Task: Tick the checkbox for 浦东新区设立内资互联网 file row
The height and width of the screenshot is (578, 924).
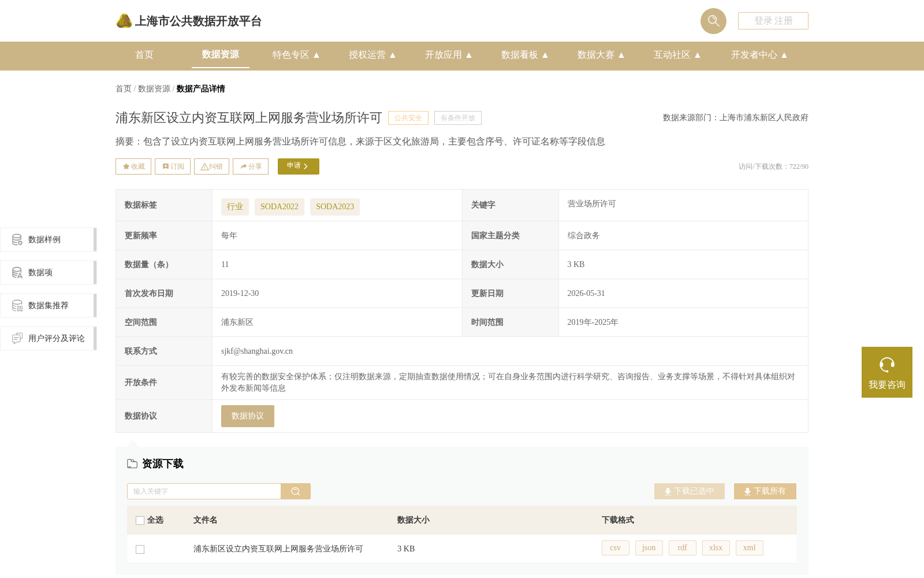Action: coord(140,549)
